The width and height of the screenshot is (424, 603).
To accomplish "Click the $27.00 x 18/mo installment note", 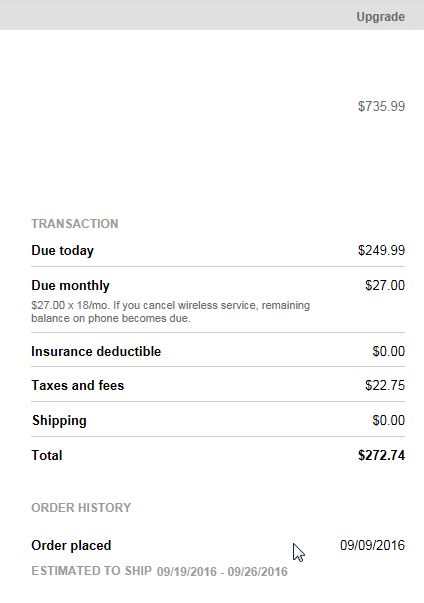I will point(171,312).
